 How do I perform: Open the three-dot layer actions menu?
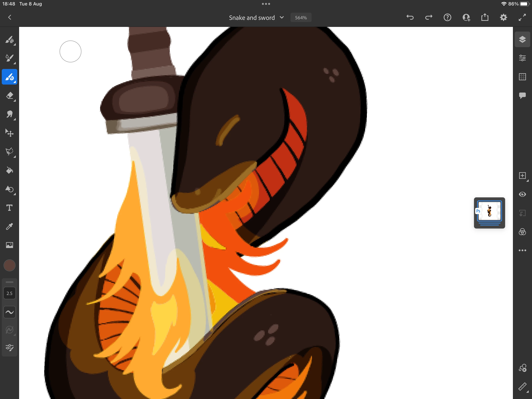tap(522, 251)
